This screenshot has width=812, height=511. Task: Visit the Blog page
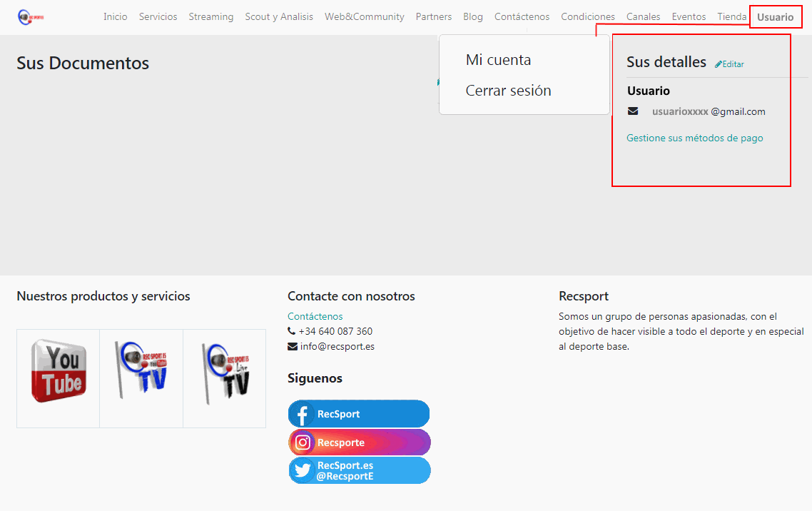472,16
